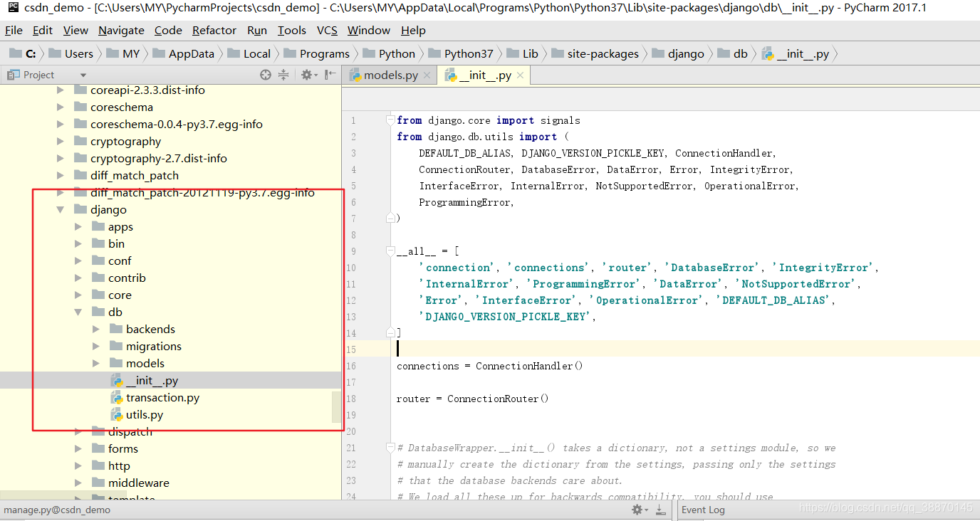The width and height of the screenshot is (980, 521).
Task: Click the hide bottom tool window icon
Action: (660, 510)
